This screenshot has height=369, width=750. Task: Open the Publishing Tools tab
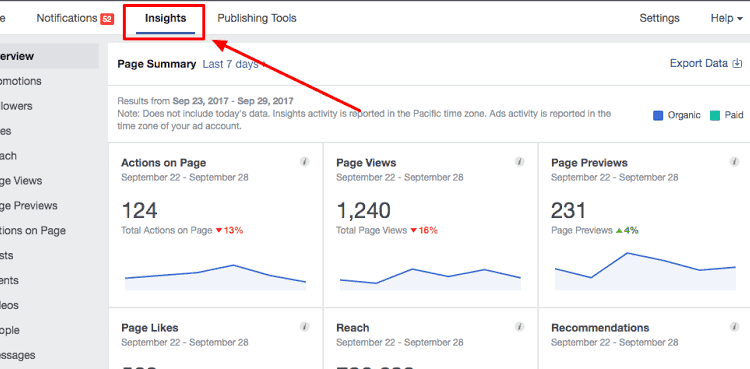coord(257,18)
